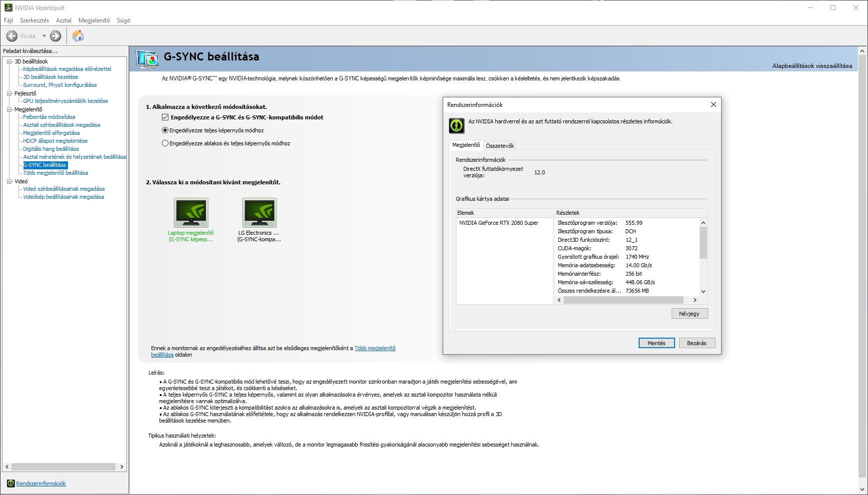Open Videó színbeállításainak megadása
Viewport: 868px width, 495px height.
click(64, 189)
